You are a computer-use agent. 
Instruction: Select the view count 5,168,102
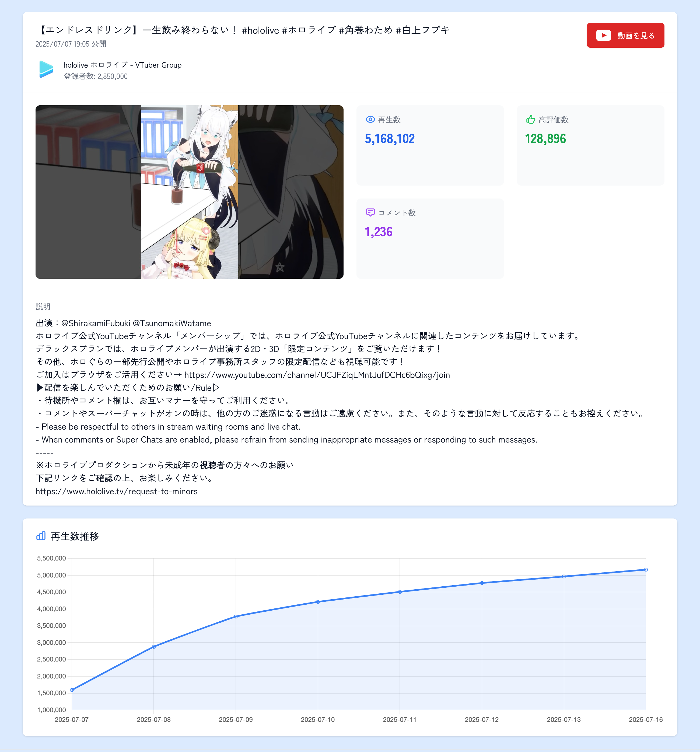coord(390,139)
